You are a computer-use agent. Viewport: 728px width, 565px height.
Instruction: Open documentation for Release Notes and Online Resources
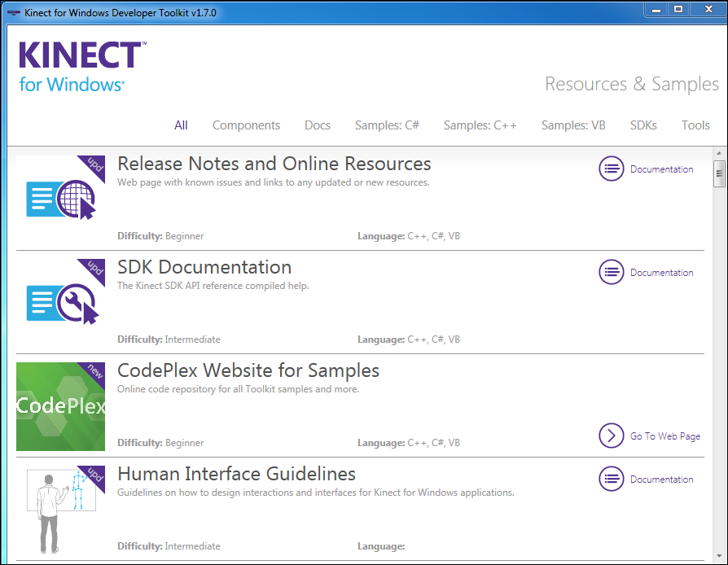[x=661, y=169]
